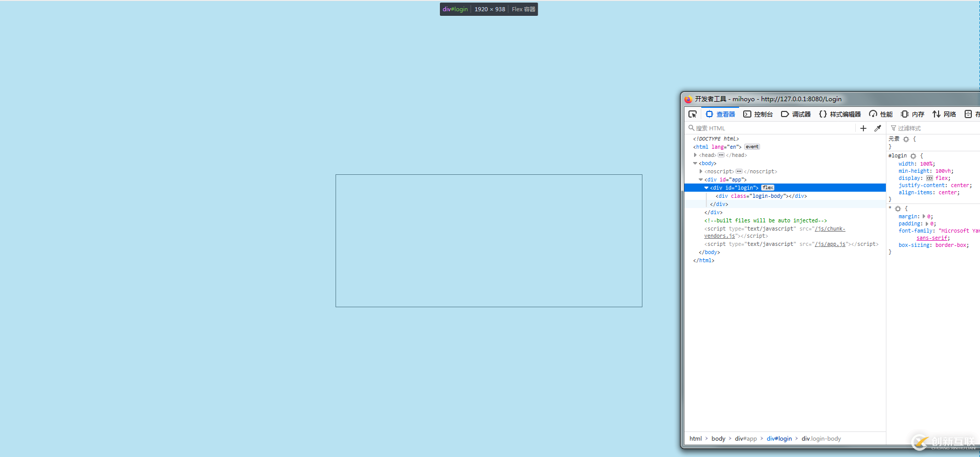Click the div#app breadcrumb

pyautogui.click(x=746, y=439)
